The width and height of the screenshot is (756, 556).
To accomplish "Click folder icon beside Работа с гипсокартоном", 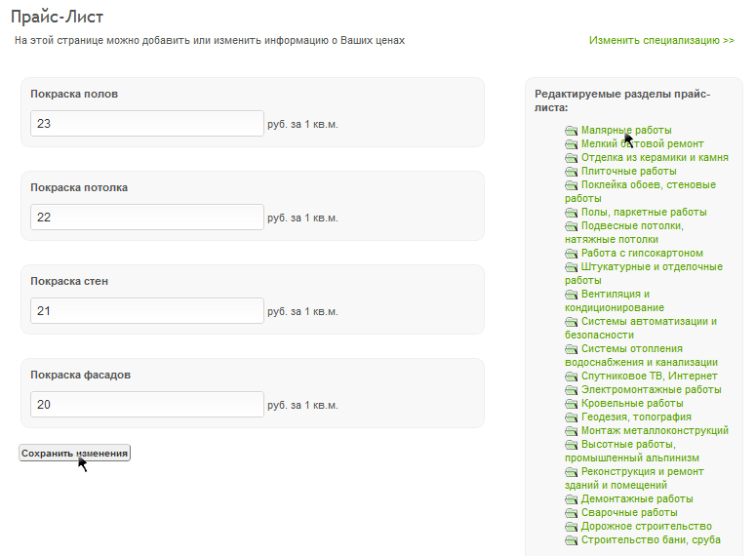I will pos(571,254).
